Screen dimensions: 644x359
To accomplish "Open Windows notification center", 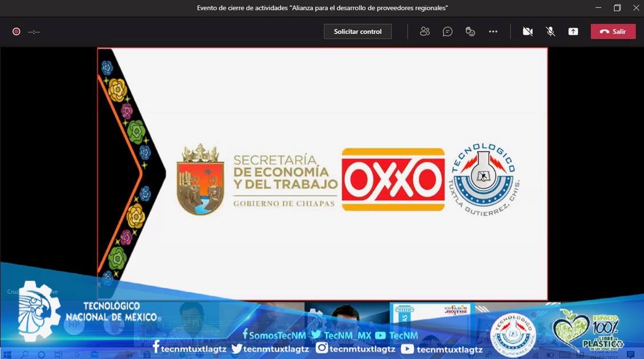I will point(630,354).
